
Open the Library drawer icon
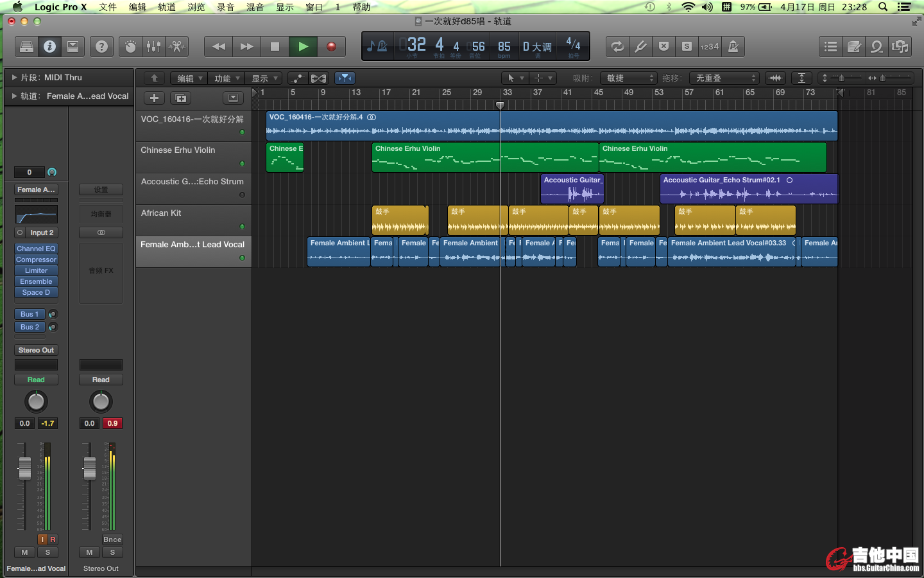(26, 46)
